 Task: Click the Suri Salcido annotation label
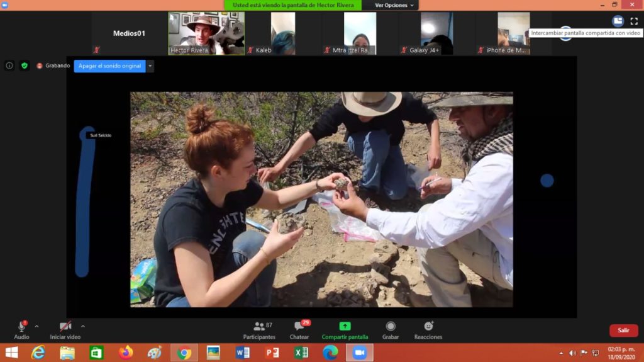[x=101, y=135]
